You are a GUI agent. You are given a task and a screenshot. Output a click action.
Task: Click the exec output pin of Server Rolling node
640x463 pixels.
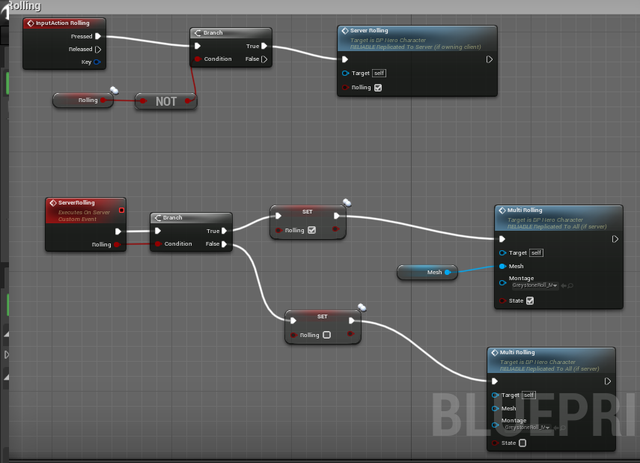pyautogui.click(x=489, y=60)
